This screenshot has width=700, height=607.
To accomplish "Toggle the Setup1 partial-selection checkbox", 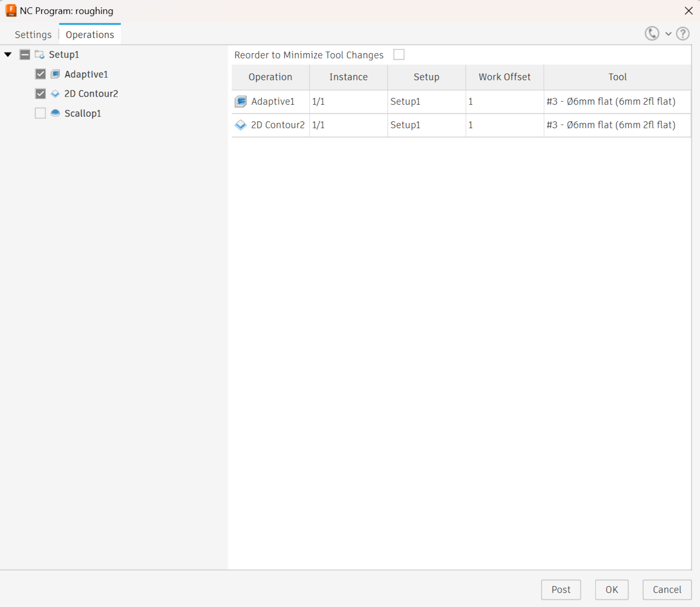I will point(25,55).
